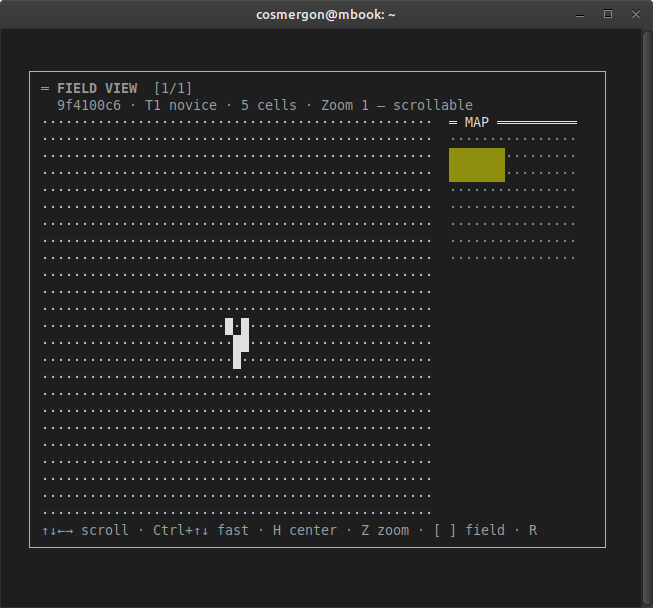The width and height of the screenshot is (653, 608).
Task: Click the window title 'cosmergon@mbook: ~'
Action: 326,15
